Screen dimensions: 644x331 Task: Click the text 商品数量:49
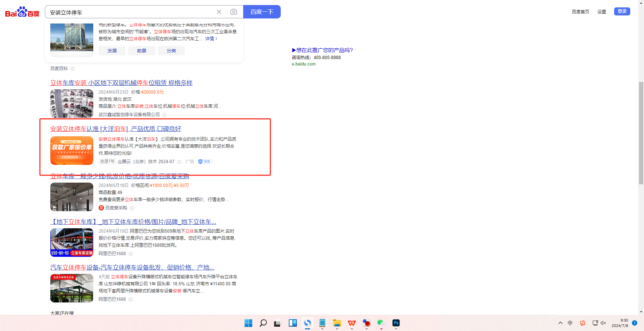[x=110, y=192]
